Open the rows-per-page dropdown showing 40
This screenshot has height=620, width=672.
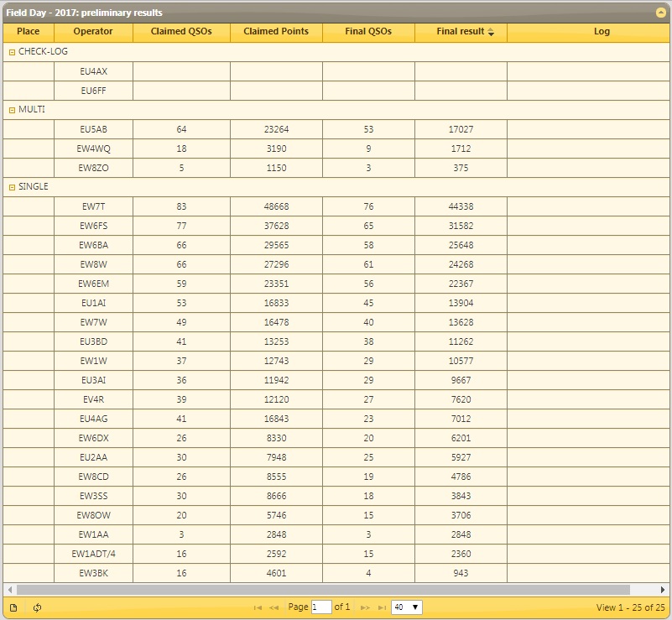coord(406,607)
